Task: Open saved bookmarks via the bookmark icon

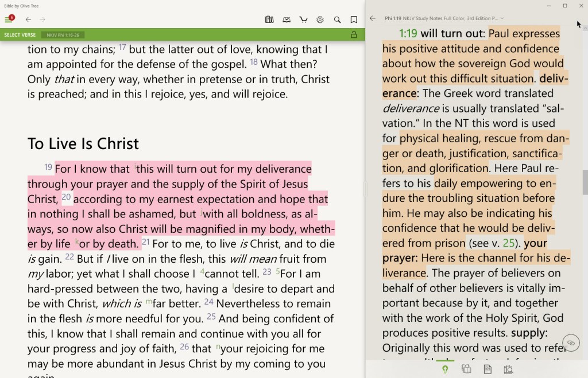Action: [x=354, y=20]
